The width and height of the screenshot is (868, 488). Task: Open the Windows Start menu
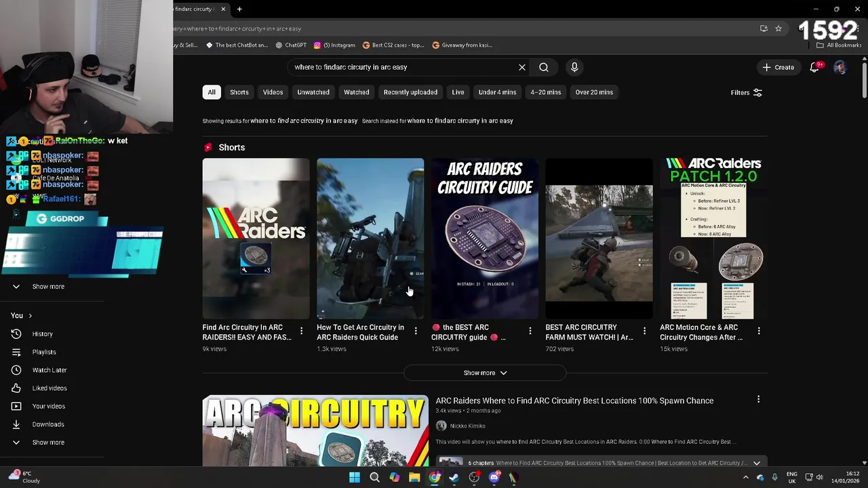coord(355,477)
